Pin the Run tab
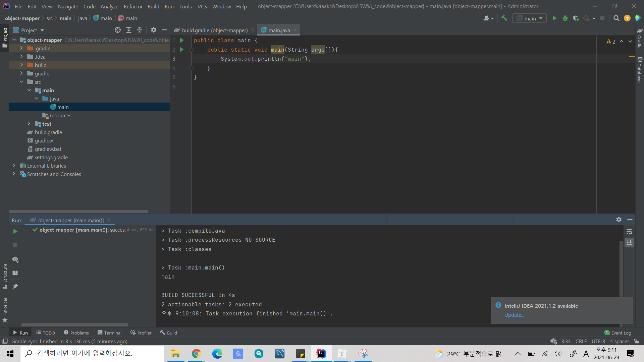 (x=15, y=287)
